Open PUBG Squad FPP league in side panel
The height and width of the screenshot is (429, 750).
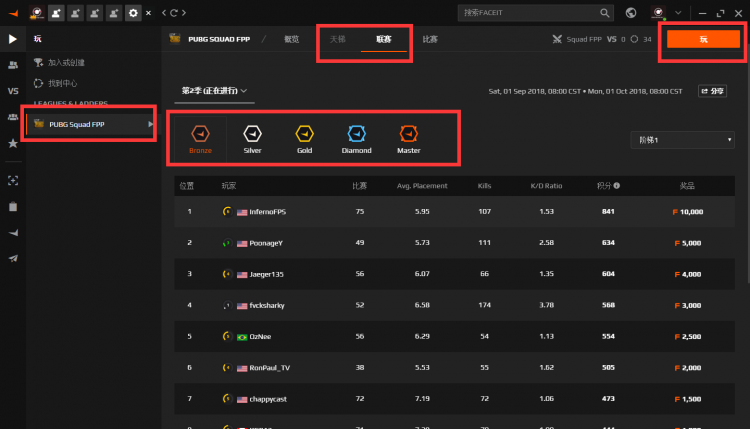(89, 124)
